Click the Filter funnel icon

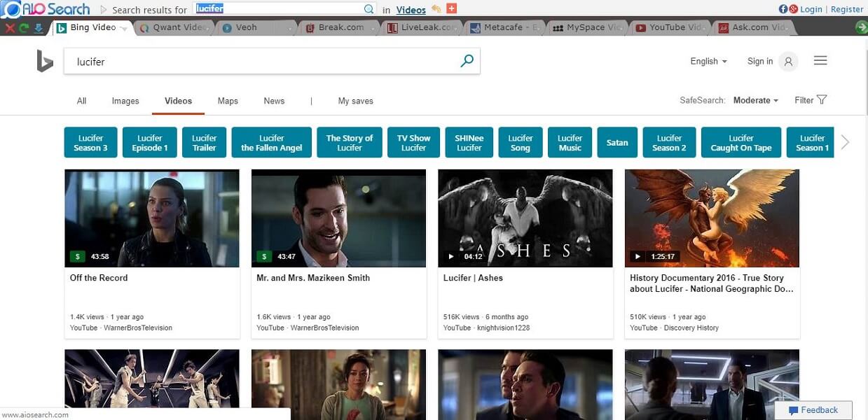[822, 99]
